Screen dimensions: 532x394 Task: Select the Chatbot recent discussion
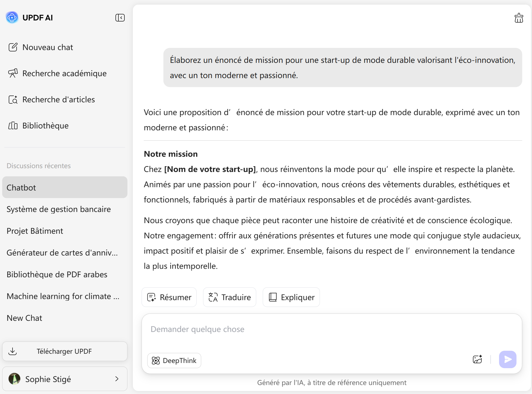(x=65, y=187)
